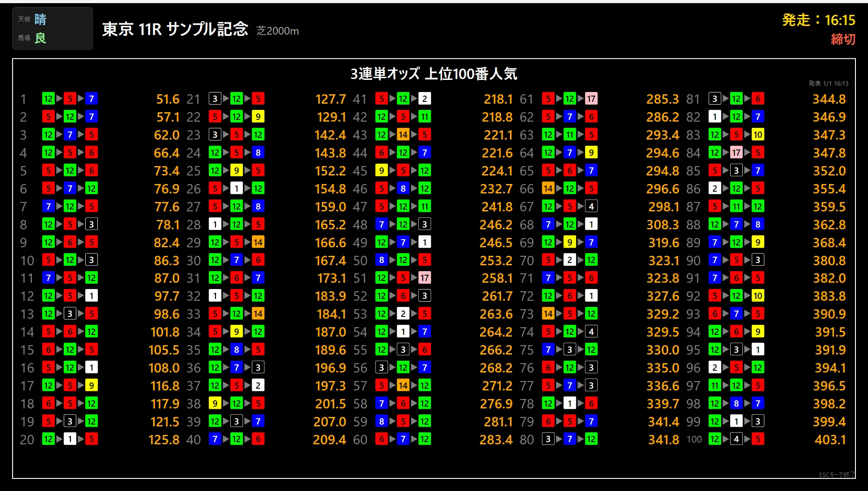This screenshot has width=868, height=491.
Task: Click the 芝2000m course distance label
Action: coord(277,31)
